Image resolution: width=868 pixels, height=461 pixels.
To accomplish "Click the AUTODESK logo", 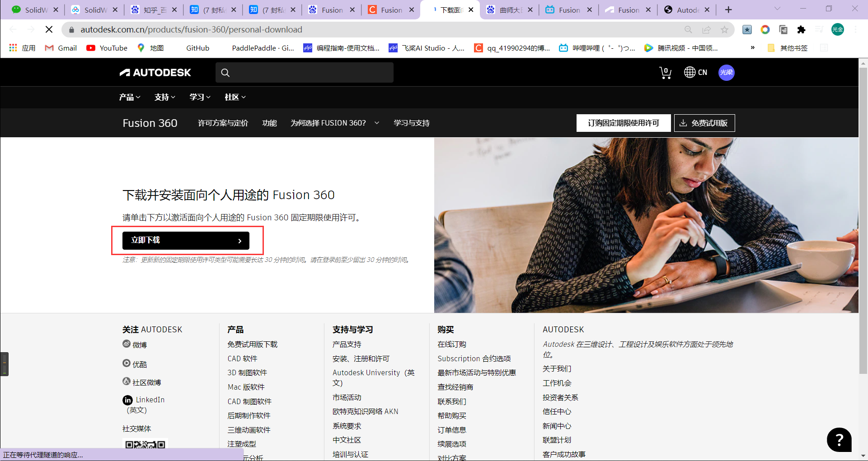I will tap(155, 72).
